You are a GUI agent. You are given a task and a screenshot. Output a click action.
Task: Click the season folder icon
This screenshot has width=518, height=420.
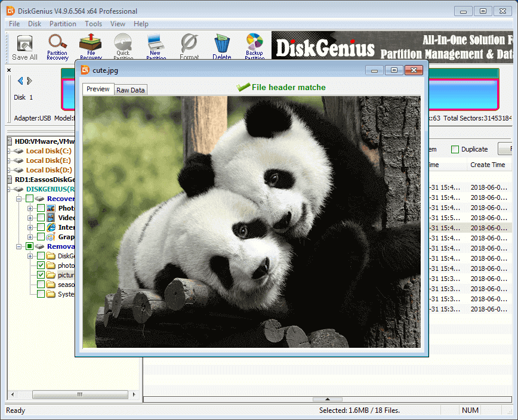click(51, 285)
